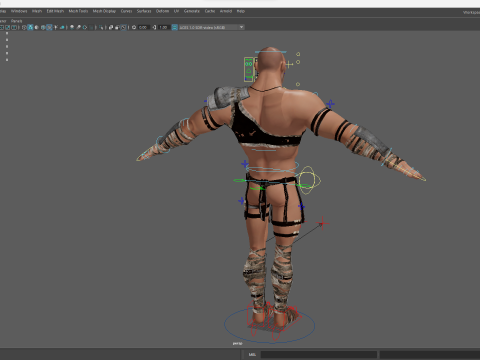Select the lowest yellow circle near the neck

pyautogui.click(x=298, y=84)
